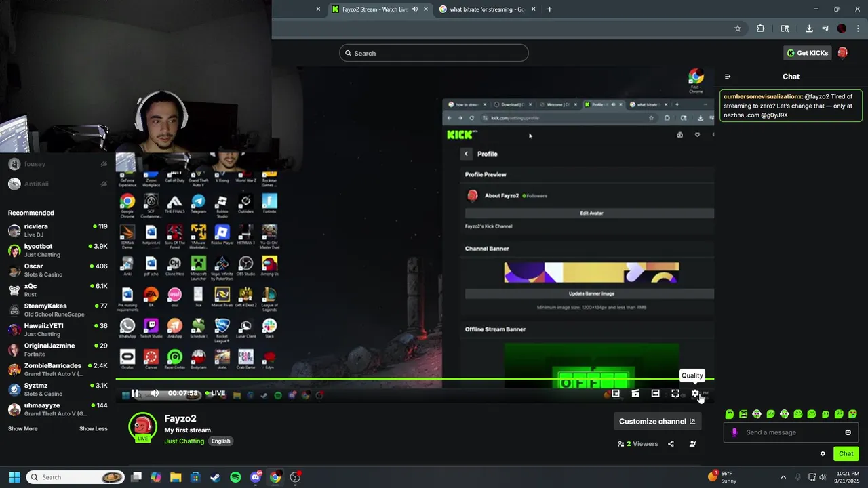Insert the angry square emote
This screenshot has width=868, height=488.
pos(743,414)
